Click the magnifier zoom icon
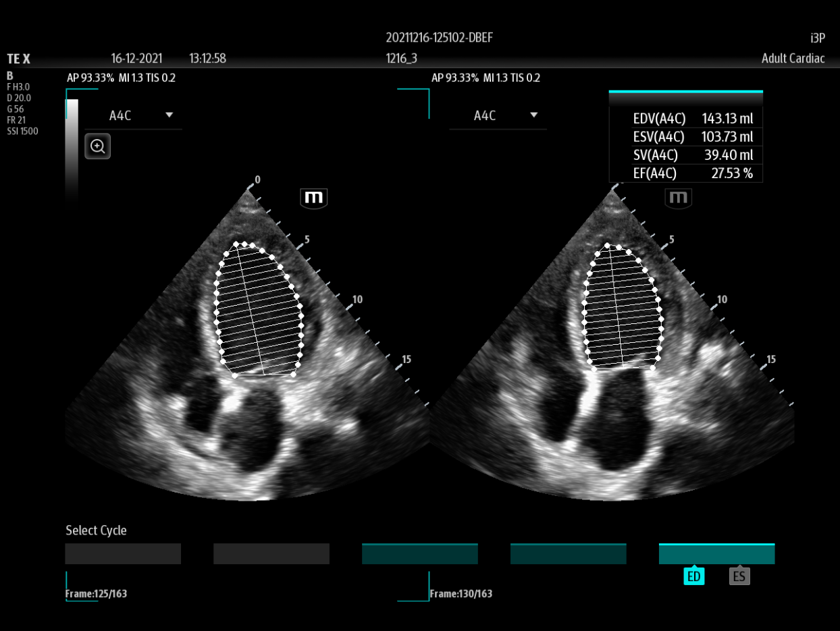This screenshot has height=631, width=840. click(97, 146)
